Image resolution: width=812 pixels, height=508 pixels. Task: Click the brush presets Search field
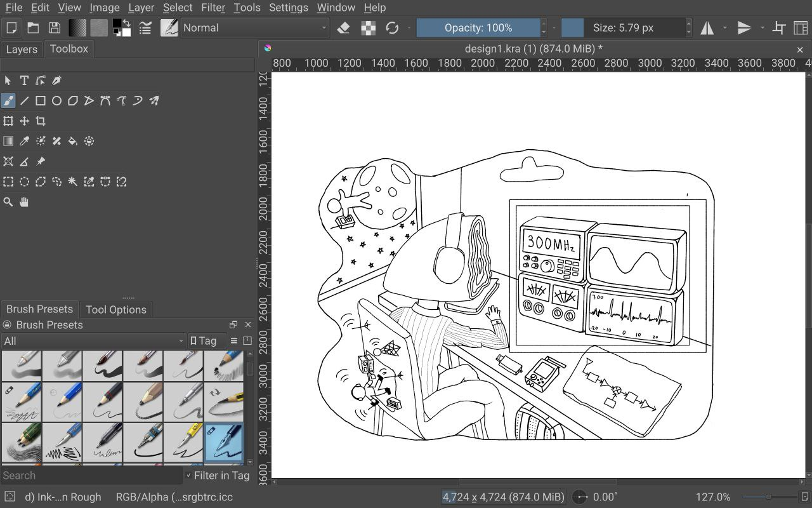[x=91, y=475]
